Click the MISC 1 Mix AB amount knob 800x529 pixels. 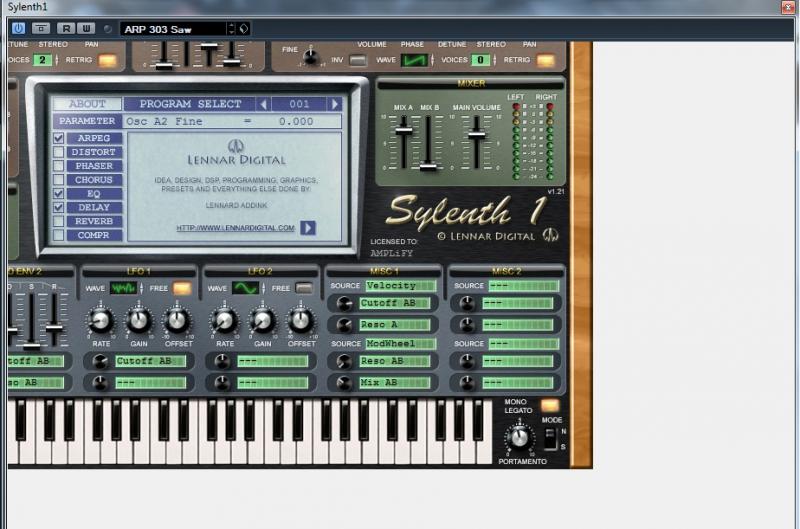(x=344, y=383)
